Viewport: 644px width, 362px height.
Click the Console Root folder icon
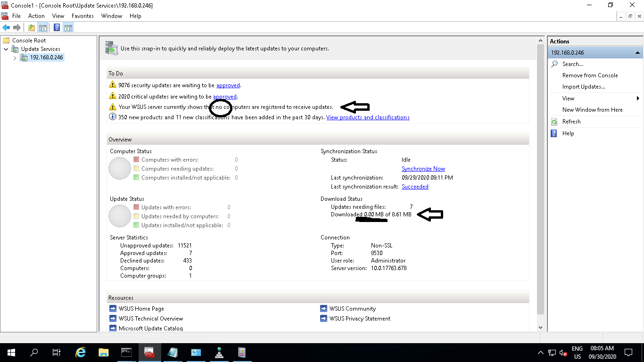pos(6,41)
